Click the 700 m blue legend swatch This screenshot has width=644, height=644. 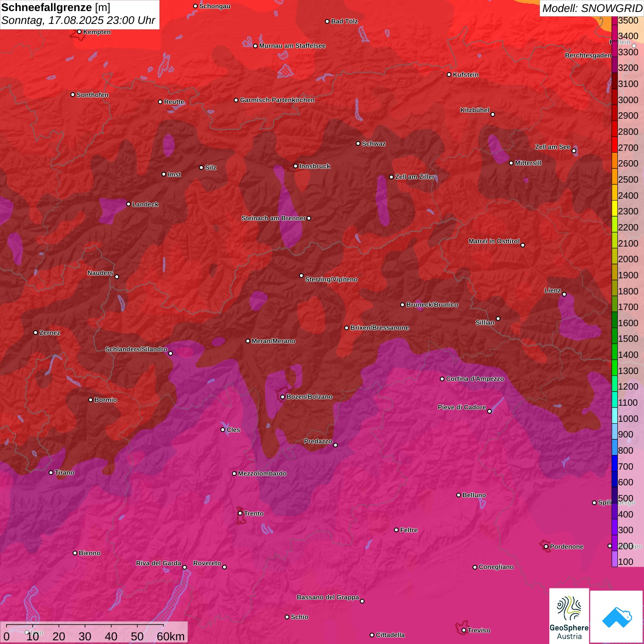point(615,463)
